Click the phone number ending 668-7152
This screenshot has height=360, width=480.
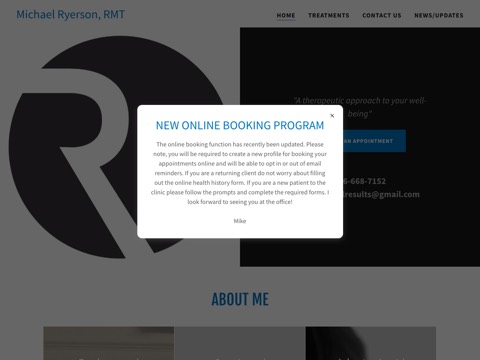coord(364,181)
